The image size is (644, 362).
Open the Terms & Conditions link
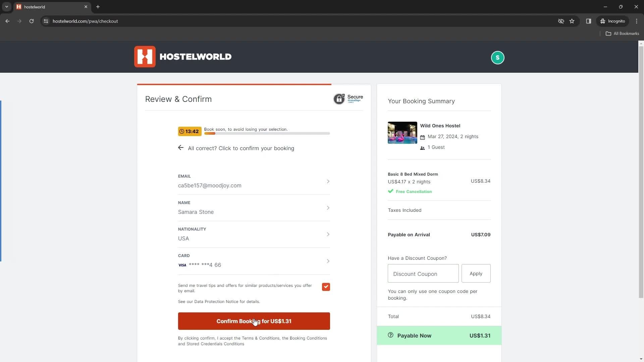click(x=261, y=338)
